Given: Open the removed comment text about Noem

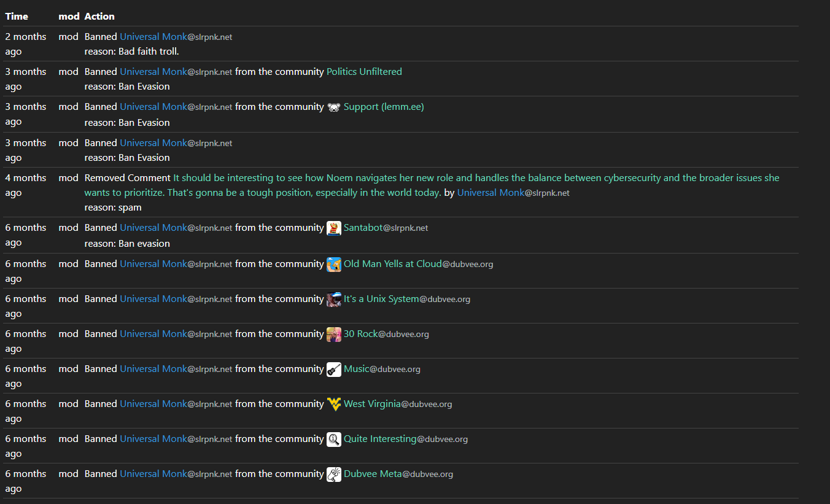Looking at the screenshot, I should 432,185.
